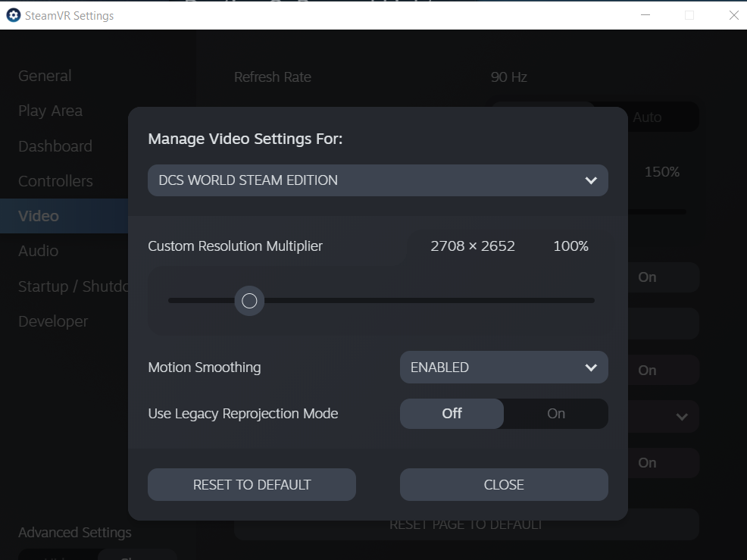Image resolution: width=747 pixels, height=560 pixels.
Task: Open the General settings tab
Action: pos(45,76)
